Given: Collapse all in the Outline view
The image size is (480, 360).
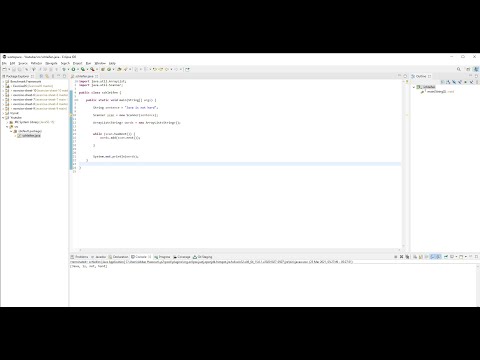Looking at the screenshot, I should pyautogui.click(x=443, y=82).
